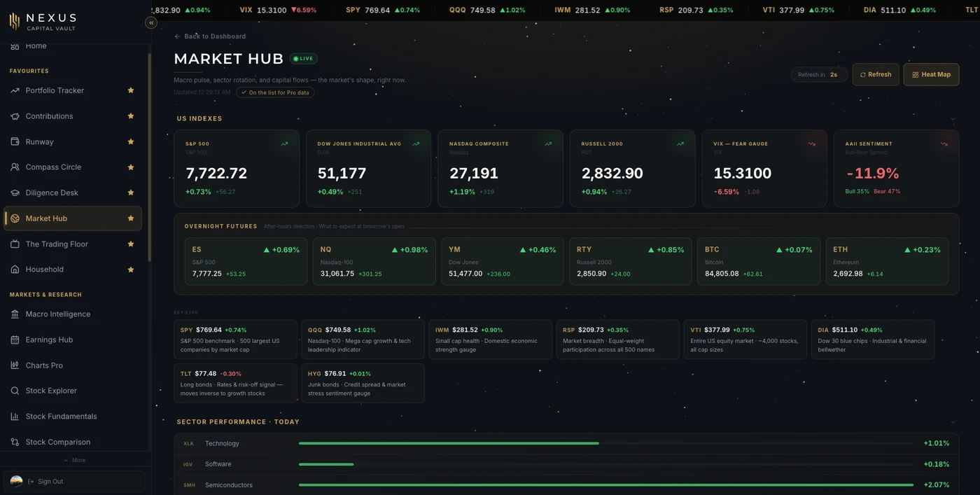This screenshot has height=495, width=980.
Task: Open Earnings Hub from the sidebar
Action: pyautogui.click(x=73, y=340)
